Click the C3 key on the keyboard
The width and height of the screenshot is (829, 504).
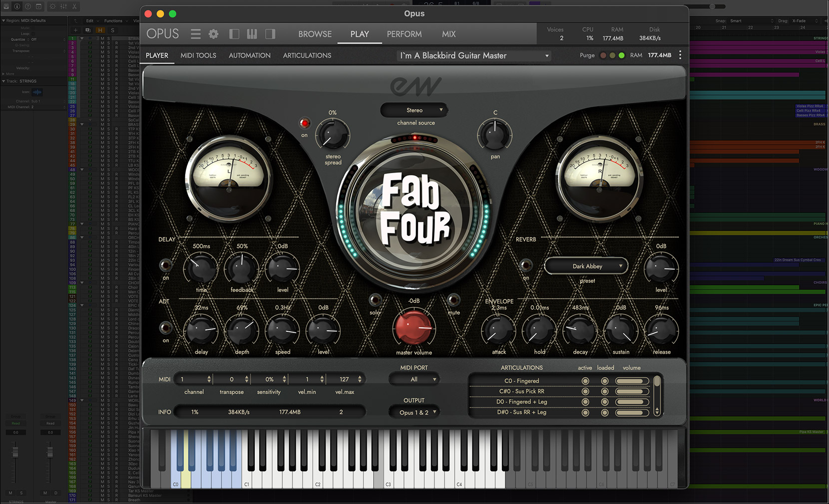[389, 479]
